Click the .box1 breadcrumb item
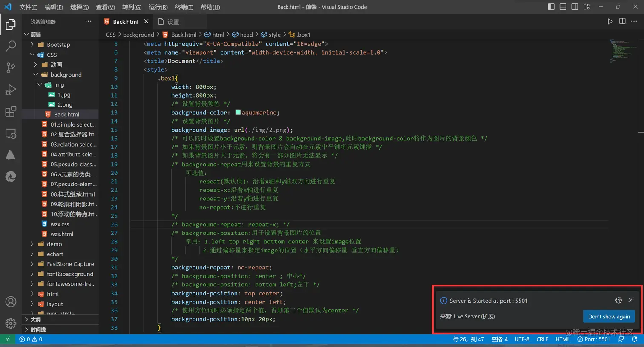644x347 pixels. (x=299, y=35)
